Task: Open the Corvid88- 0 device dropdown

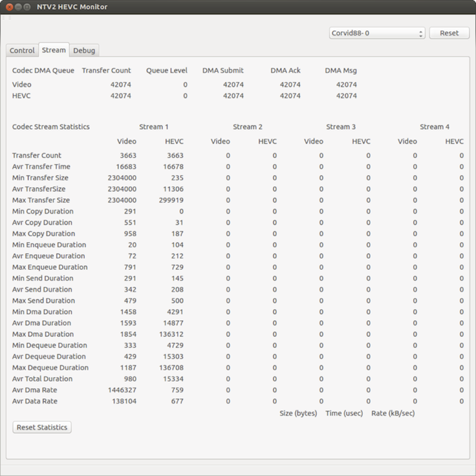Action: pos(377,33)
